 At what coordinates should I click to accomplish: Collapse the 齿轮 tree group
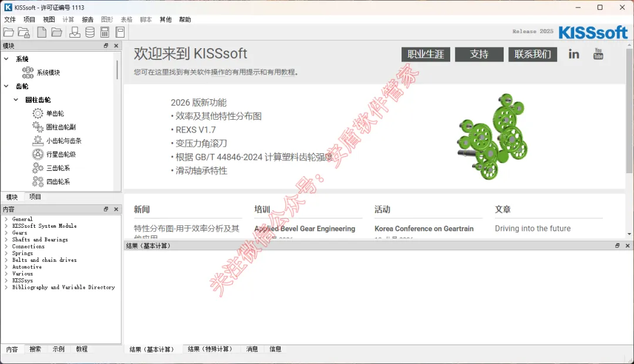tap(6, 86)
